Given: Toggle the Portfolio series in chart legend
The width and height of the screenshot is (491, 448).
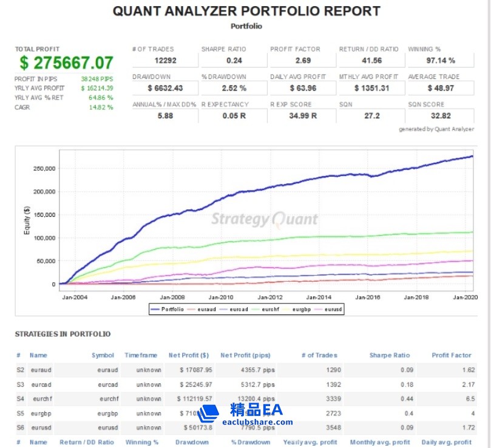Looking at the screenshot, I should 168,309.
